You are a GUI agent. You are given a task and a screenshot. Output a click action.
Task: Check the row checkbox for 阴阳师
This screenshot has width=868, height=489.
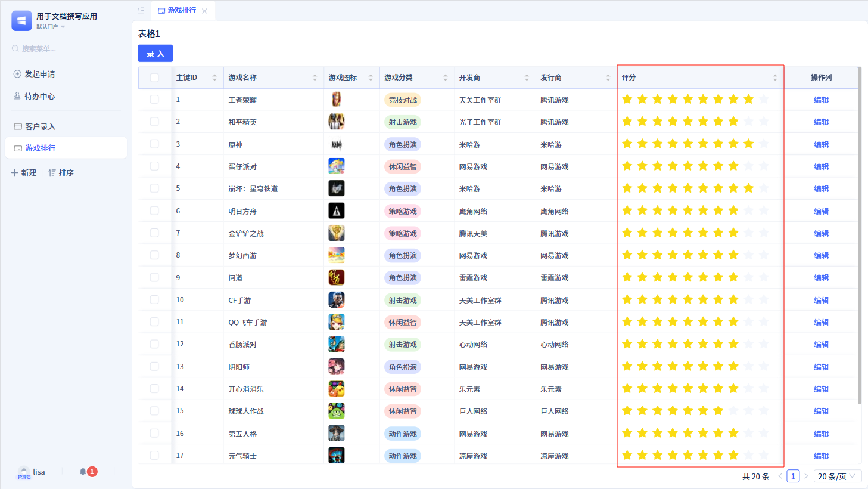point(154,366)
